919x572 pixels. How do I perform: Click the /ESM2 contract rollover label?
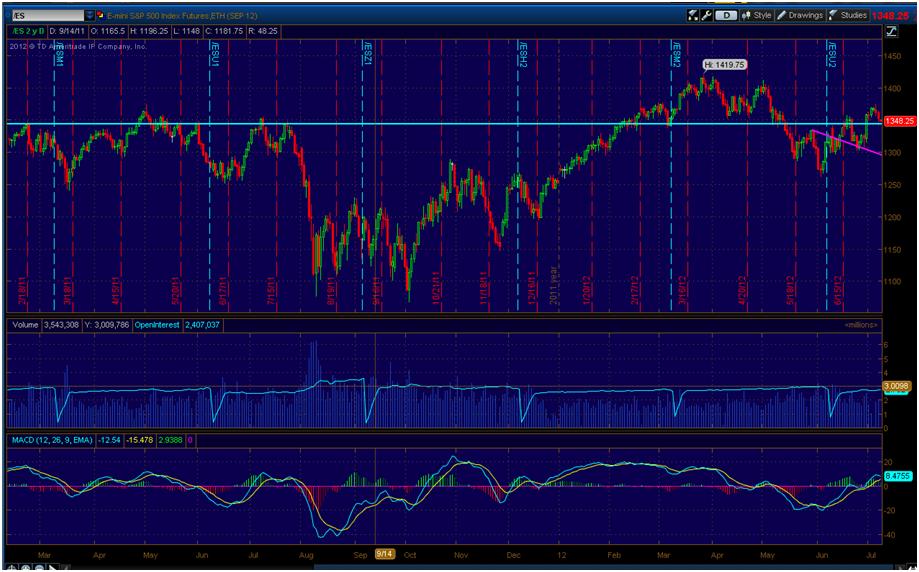(676, 53)
